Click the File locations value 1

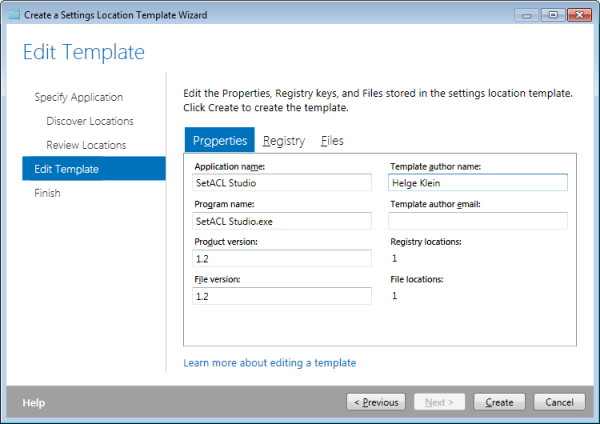click(395, 296)
